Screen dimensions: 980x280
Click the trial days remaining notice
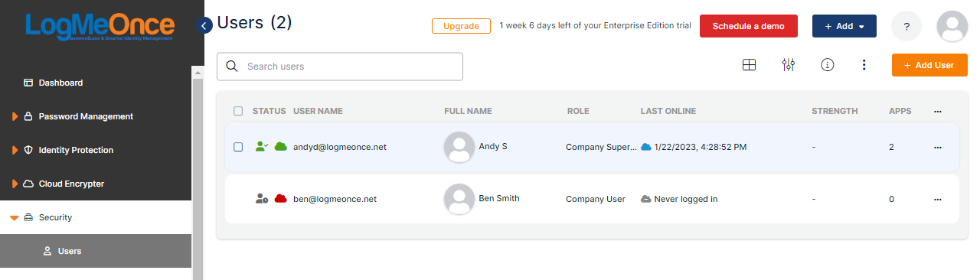[x=596, y=26]
